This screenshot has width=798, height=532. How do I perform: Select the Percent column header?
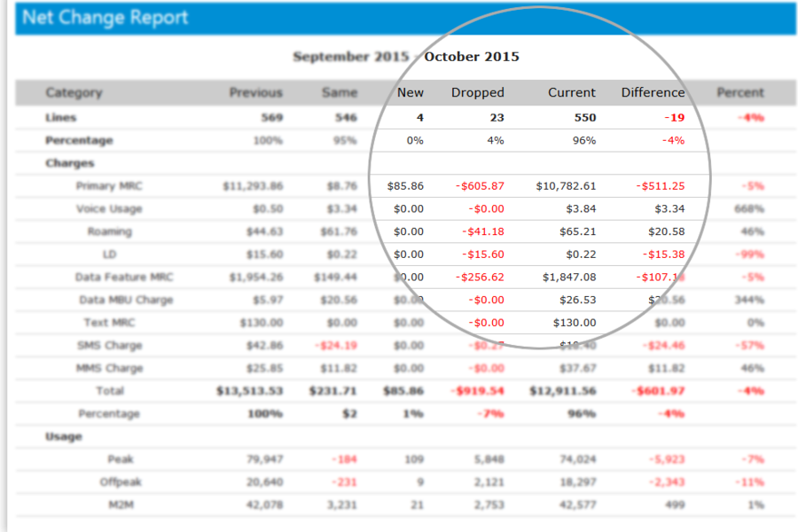pos(740,92)
